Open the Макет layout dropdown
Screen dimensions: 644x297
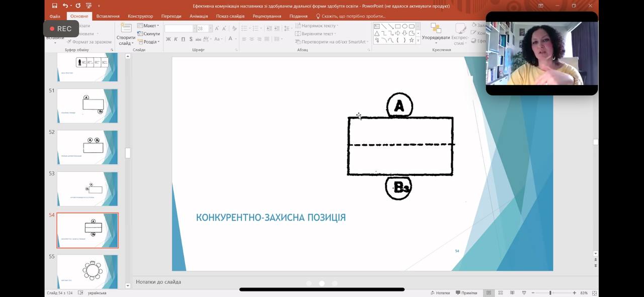[x=148, y=26]
